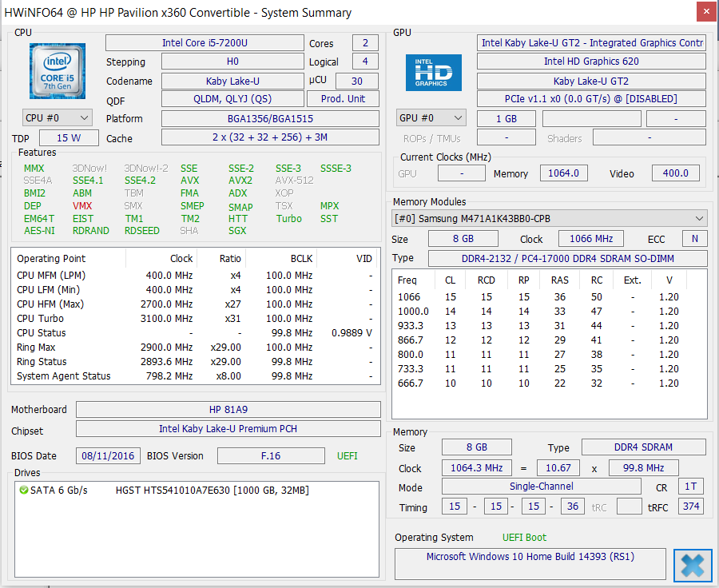Click the Prod. Unit field
Screen dimensions: 719x588
coord(343,98)
